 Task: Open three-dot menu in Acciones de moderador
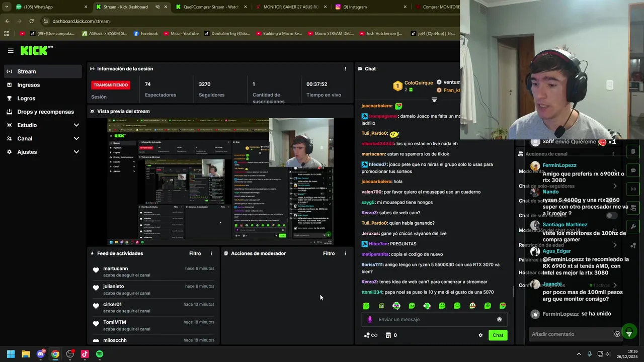345,253
